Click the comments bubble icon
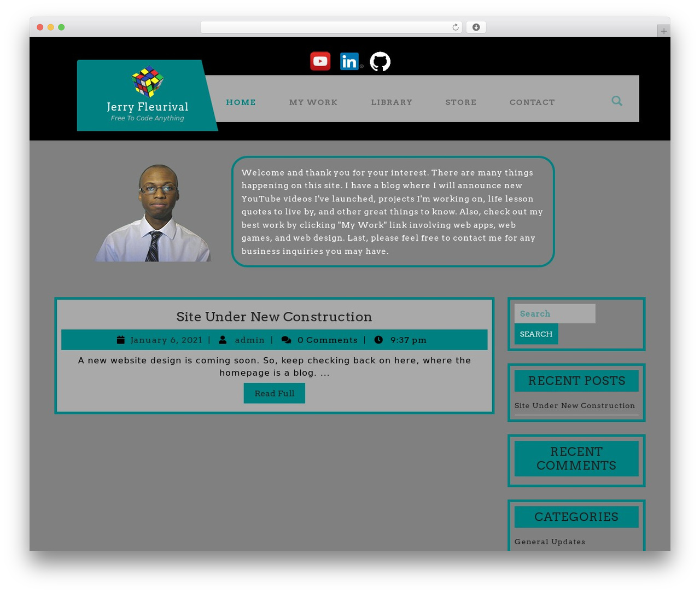 click(286, 340)
